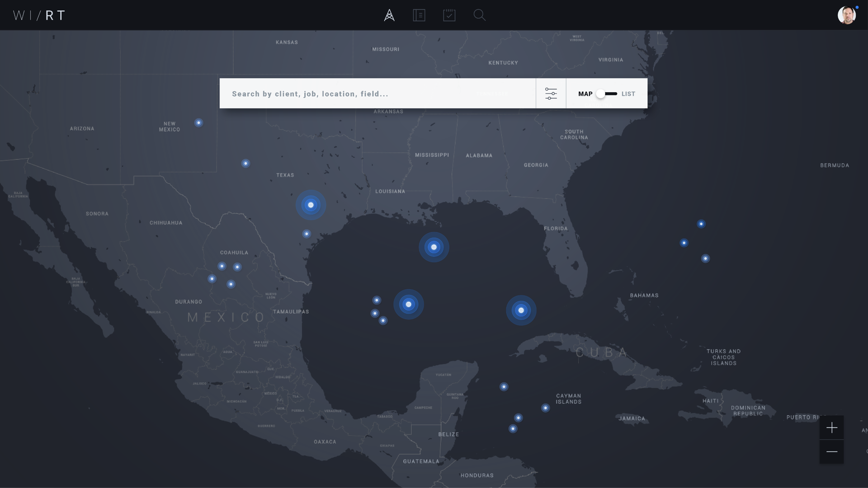Toggle the Map/List view switch

pyautogui.click(x=606, y=94)
